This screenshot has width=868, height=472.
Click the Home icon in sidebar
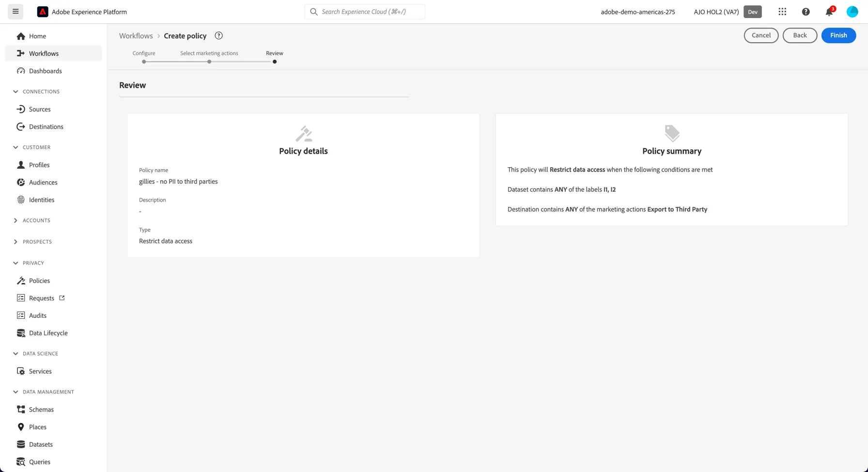[x=21, y=36]
